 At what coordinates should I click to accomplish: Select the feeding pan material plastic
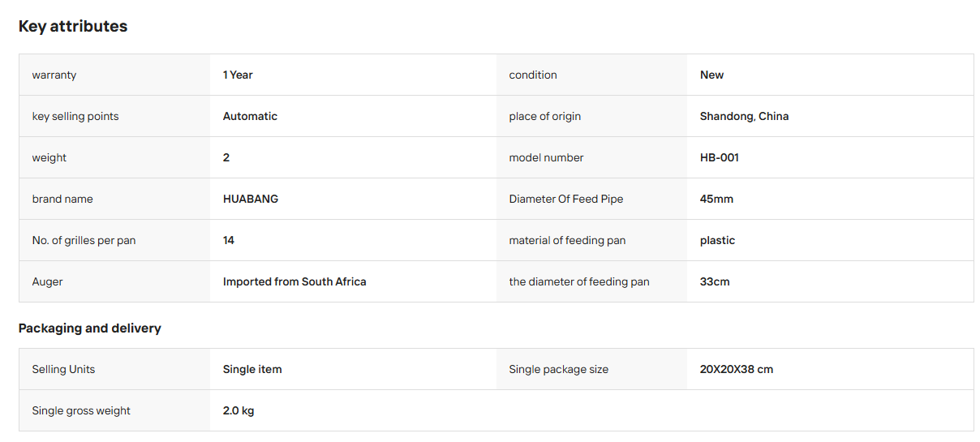point(717,240)
